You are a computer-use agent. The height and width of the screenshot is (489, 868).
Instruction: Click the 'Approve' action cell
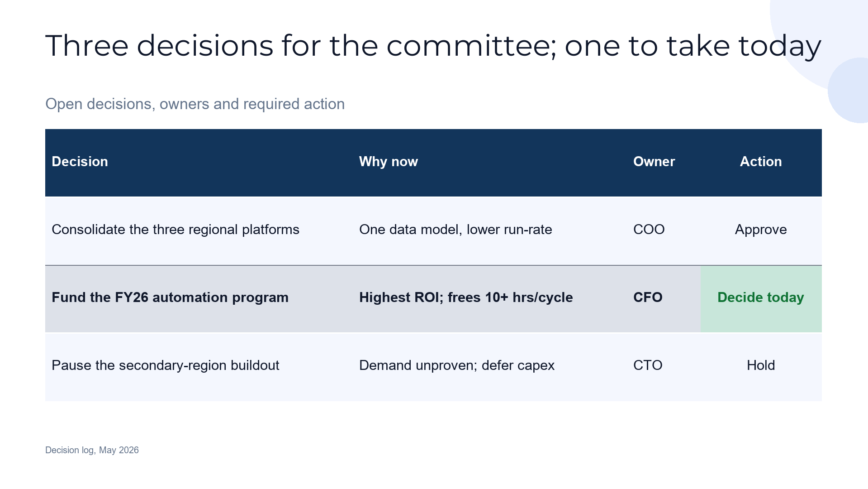pos(761,231)
